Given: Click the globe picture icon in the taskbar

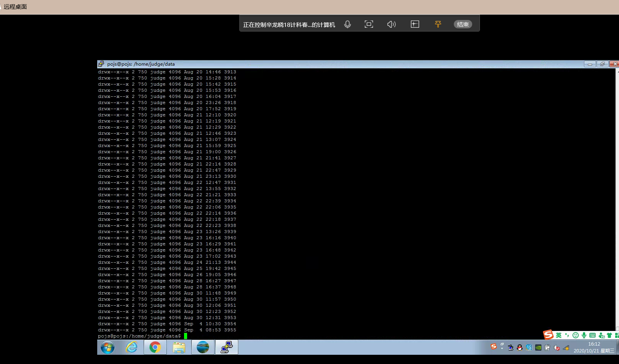Looking at the screenshot, I should [x=203, y=347].
